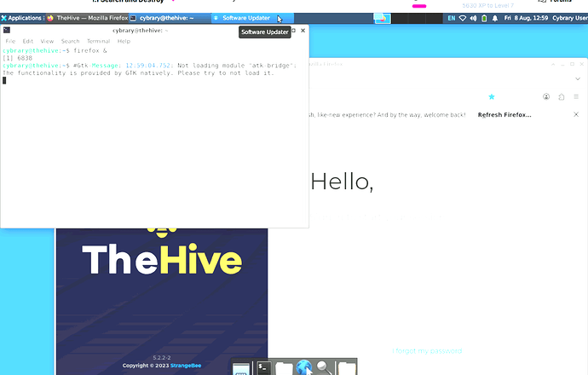Open the Applications menu in the top panel
The width and height of the screenshot is (588, 375).
[x=22, y=18]
